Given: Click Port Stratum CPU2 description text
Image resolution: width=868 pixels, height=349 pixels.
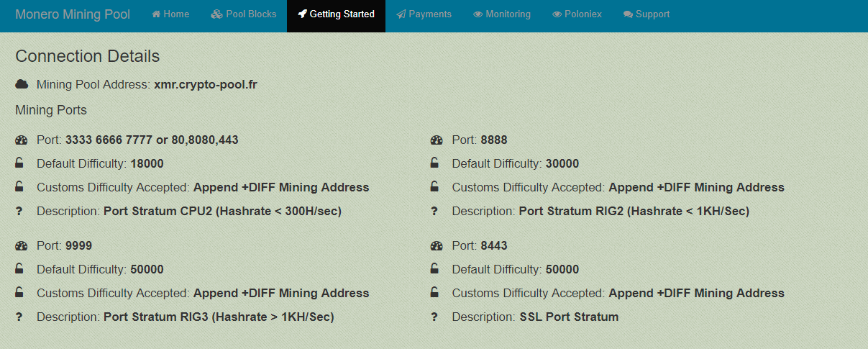Looking at the screenshot, I should coord(222,212).
